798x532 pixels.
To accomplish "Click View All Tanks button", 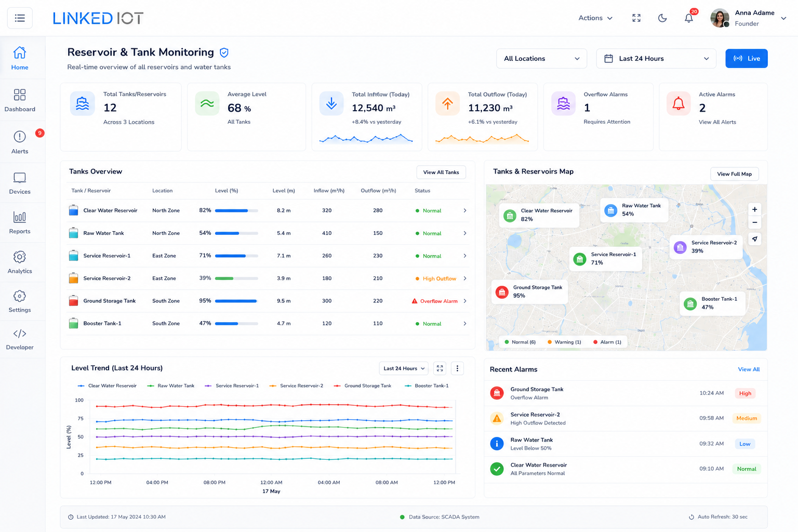I will tap(441, 172).
